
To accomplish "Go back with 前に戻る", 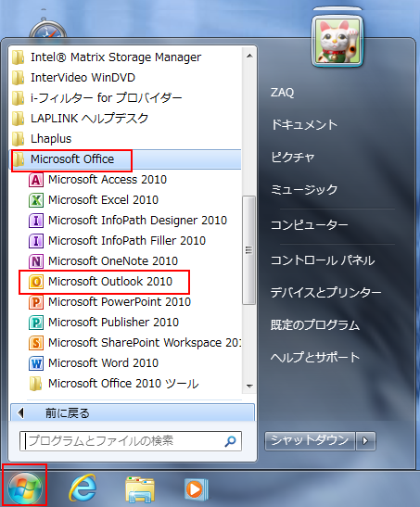I will pyautogui.click(x=133, y=412).
